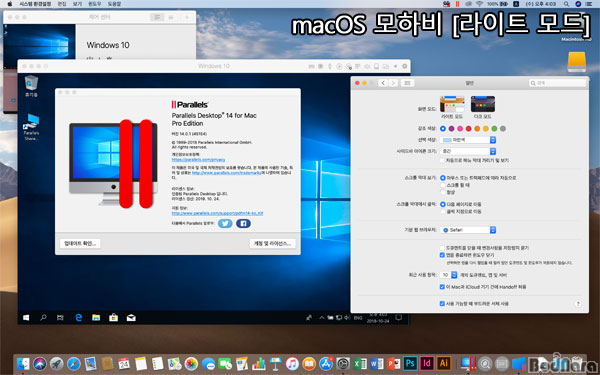Open Microsoft Edge in Windows taskbar

coord(79,318)
